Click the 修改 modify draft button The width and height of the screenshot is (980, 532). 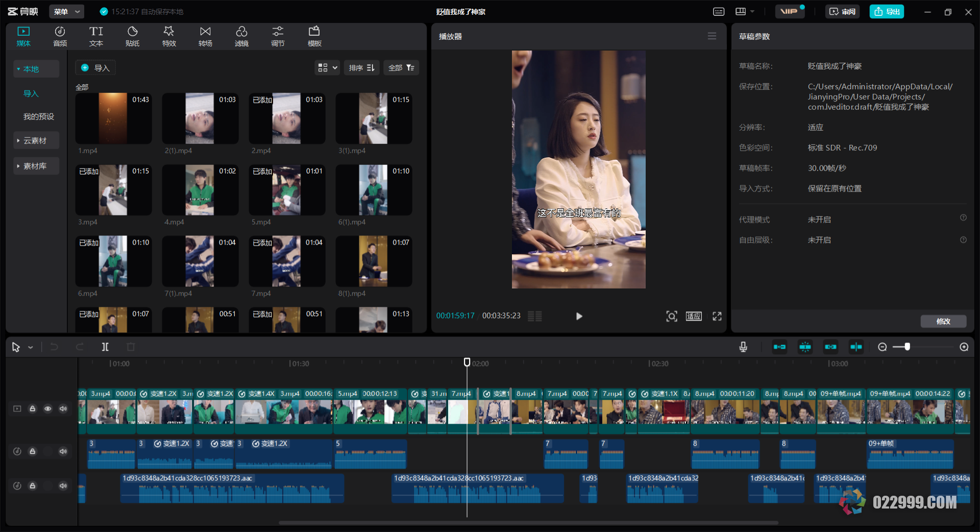click(x=943, y=321)
